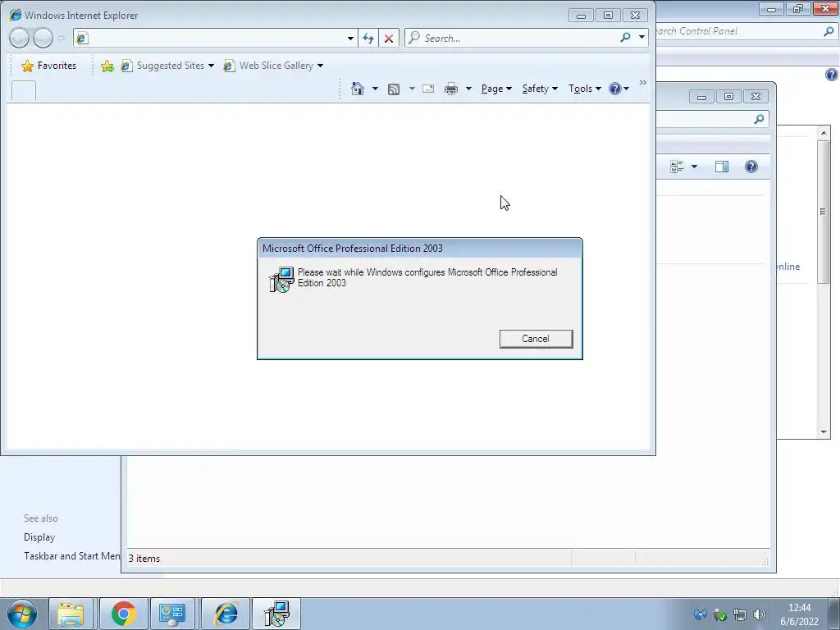Open the view options dropdown arrow in Explorer

coord(694,167)
